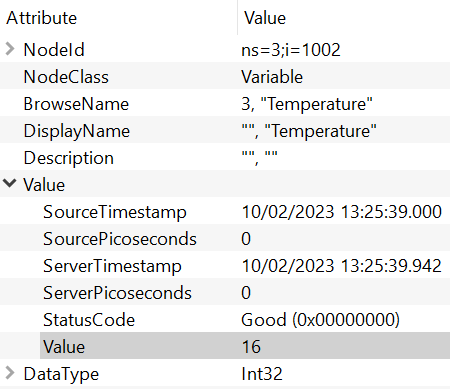
Task: Click the Int32 data type value
Action: point(262,374)
